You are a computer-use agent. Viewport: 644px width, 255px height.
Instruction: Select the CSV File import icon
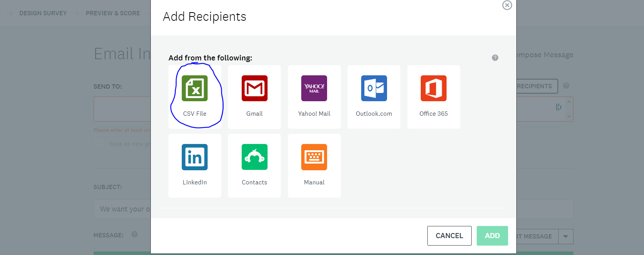195,88
